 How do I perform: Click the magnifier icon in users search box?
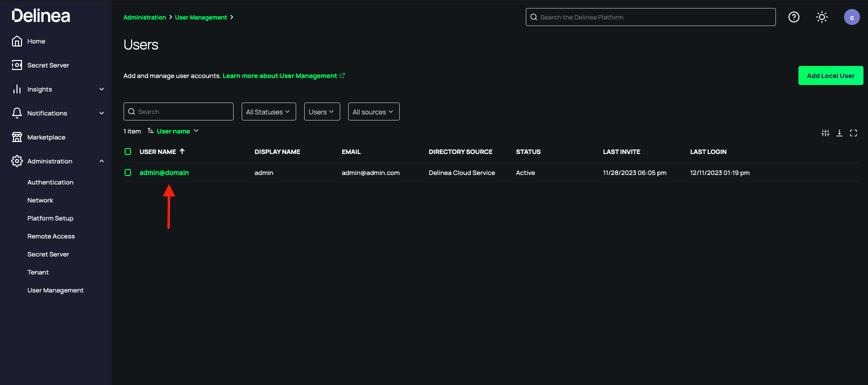tap(132, 111)
